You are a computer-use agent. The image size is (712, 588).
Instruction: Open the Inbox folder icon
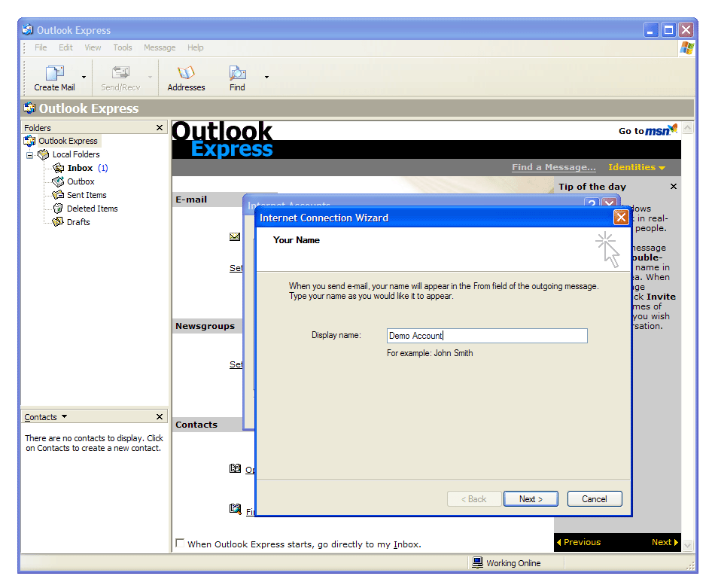point(58,168)
